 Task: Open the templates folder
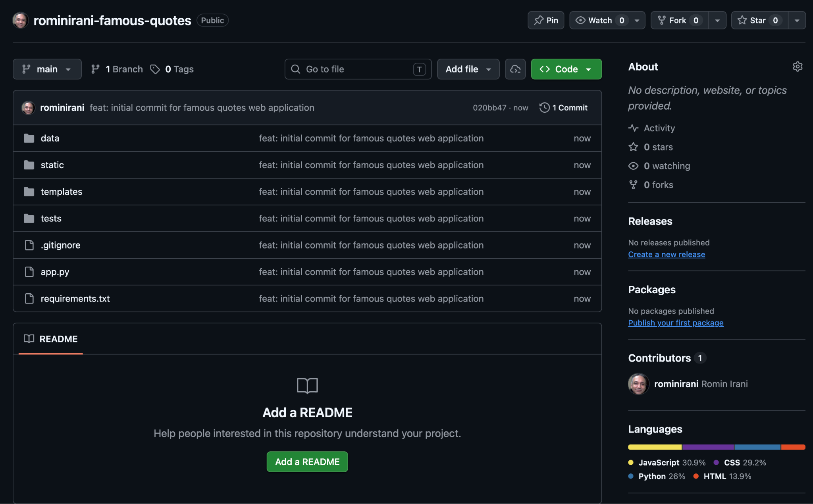tap(62, 192)
